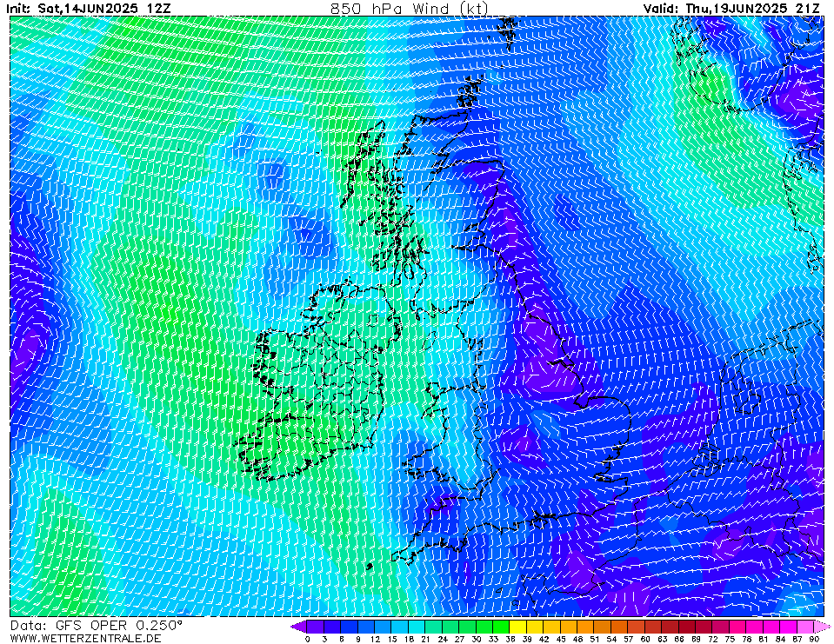Viewport: 834px width, 644px height.
Task: Select the light pink swatch between 87 and 90
Action: [x=805, y=627]
